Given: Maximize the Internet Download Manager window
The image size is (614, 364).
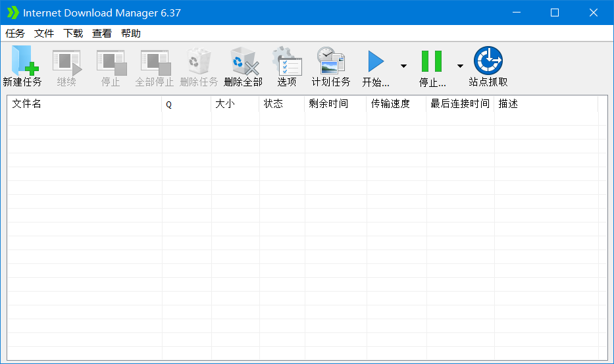Looking at the screenshot, I should click(x=555, y=13).
